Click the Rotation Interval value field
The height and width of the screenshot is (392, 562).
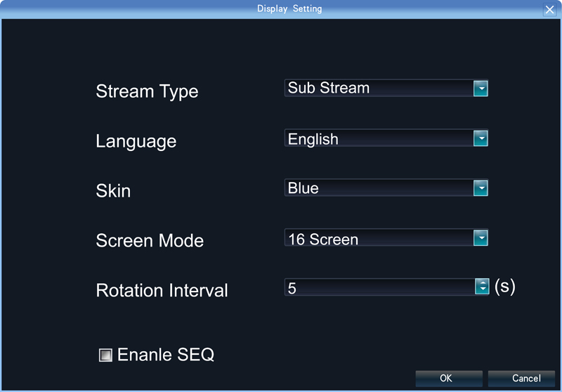coord(379,287)
